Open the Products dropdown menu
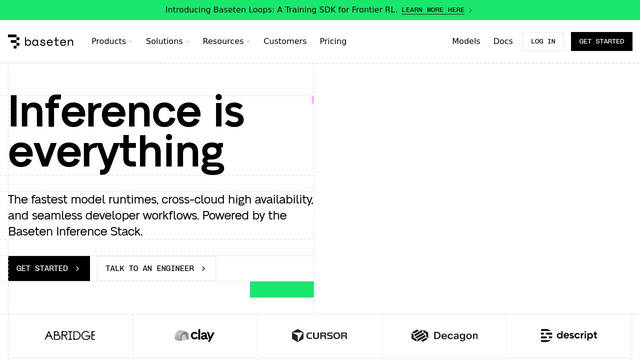 (x=111, y=41)
